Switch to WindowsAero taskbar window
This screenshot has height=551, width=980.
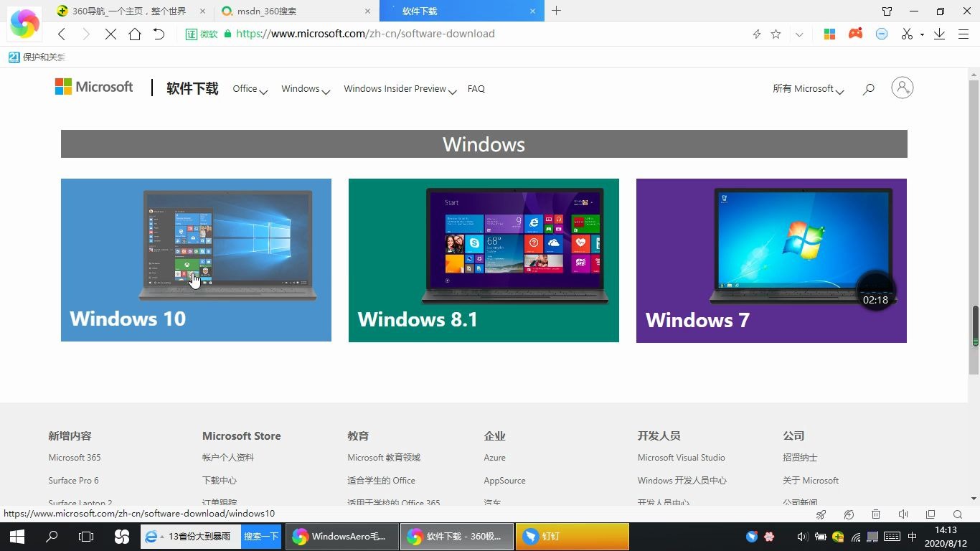(x=342, y=537)
